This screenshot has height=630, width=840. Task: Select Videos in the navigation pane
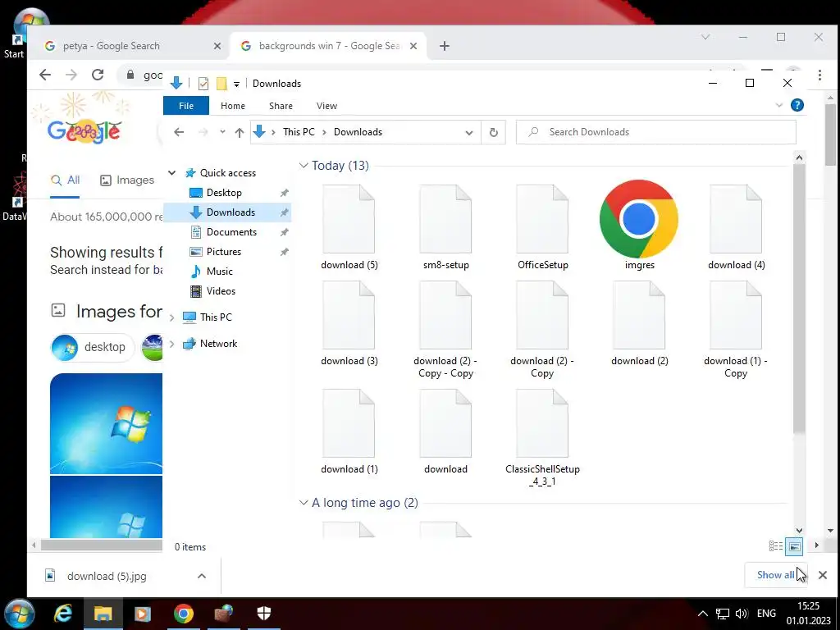point(221,291)
